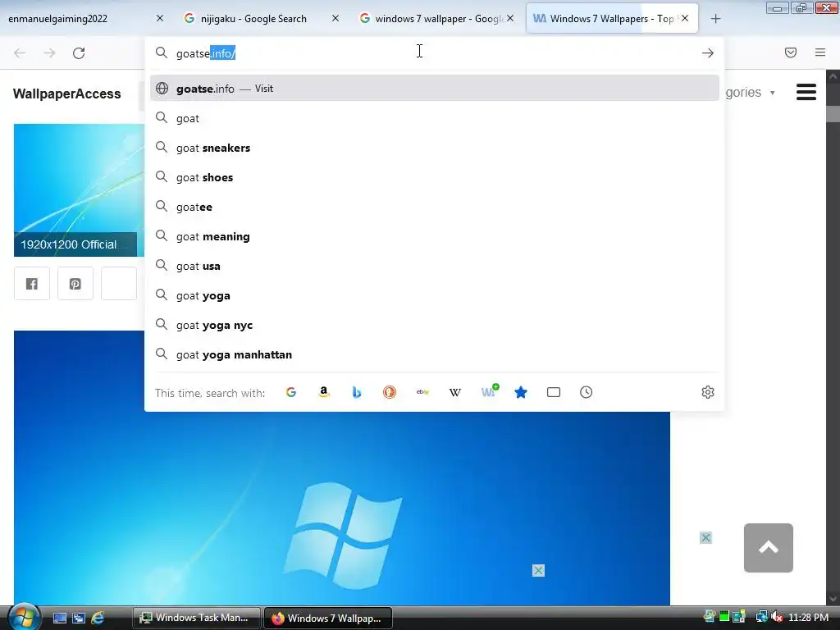This screenshot has width=840, height=630.
Task: Click Show Desktop in quick launch
Action: coord(59,618)
